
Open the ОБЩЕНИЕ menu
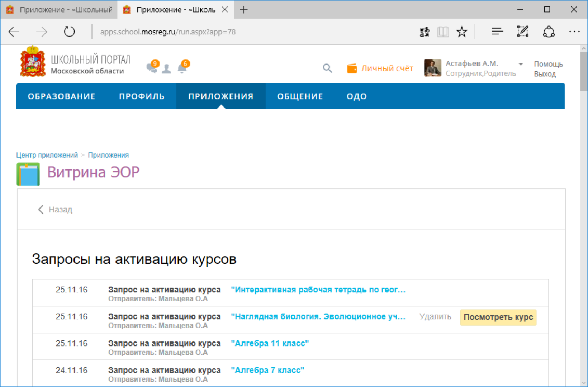(x=300, y=96)
